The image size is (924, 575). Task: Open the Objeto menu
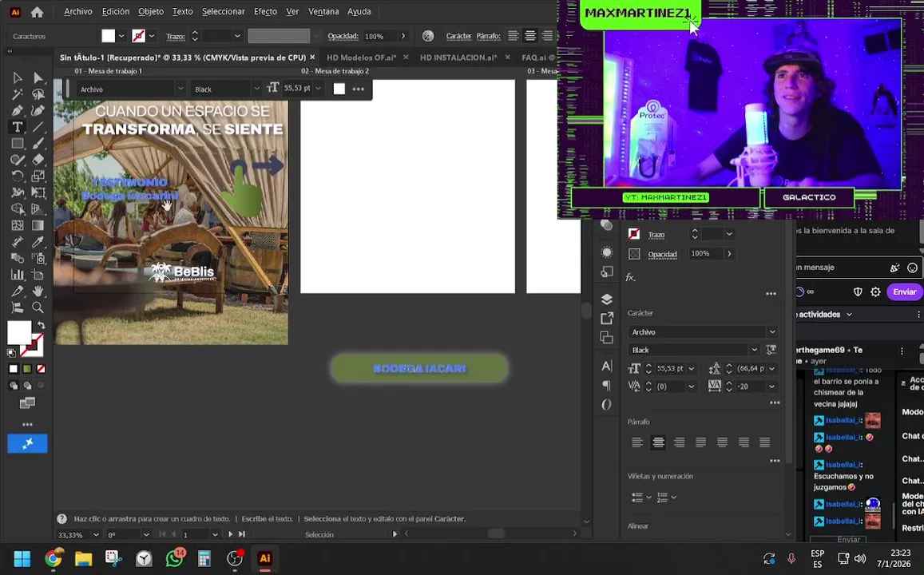tap(151, 11)
